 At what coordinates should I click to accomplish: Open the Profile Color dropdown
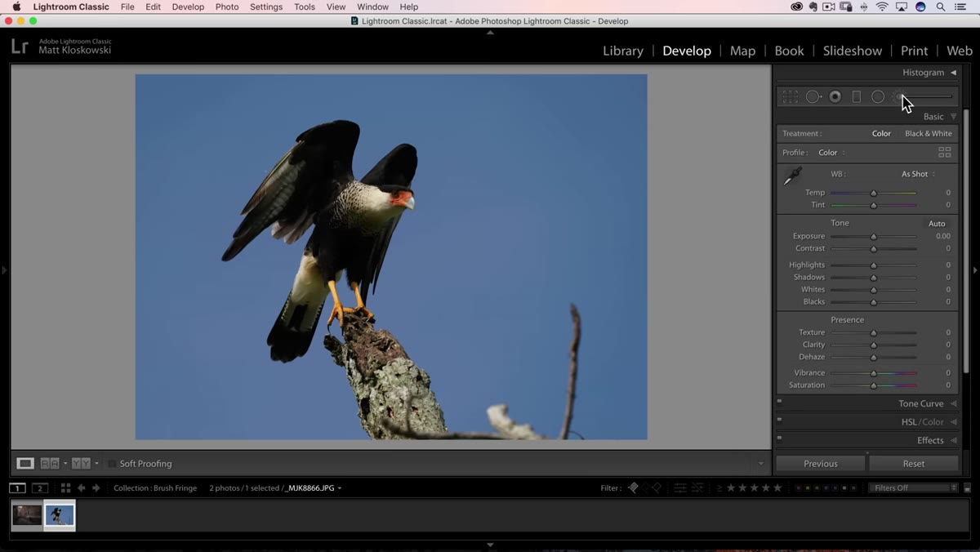831,153
